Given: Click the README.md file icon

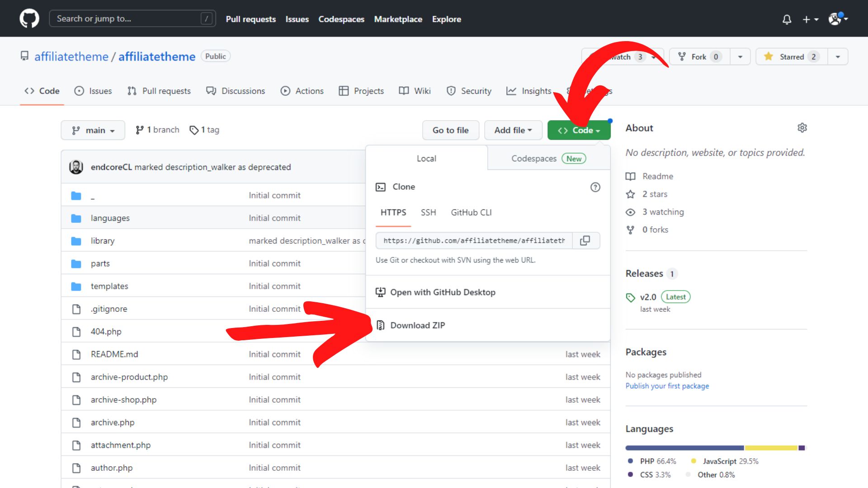Looking at the screenshot, I should click(x=76, y=354).
